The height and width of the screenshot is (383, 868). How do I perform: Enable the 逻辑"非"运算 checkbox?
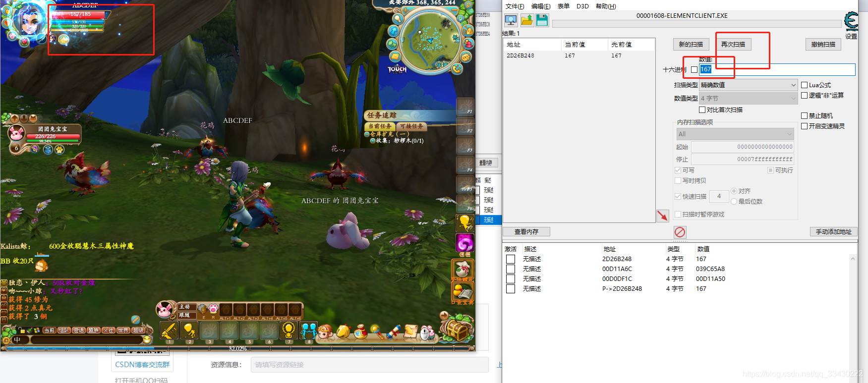(805, 96)
